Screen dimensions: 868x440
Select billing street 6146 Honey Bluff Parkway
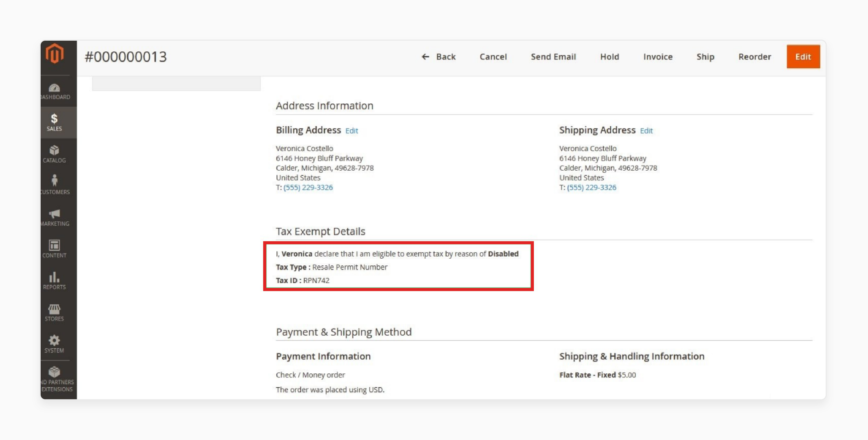[319, 158]
